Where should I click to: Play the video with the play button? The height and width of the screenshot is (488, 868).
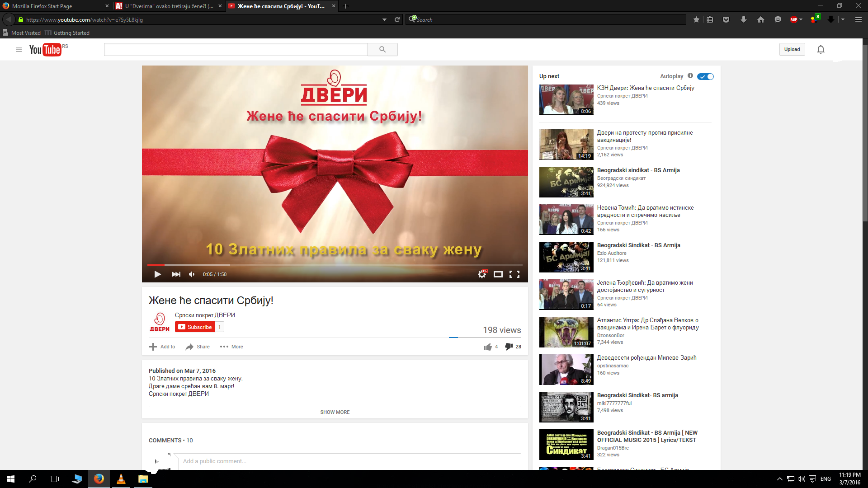(157, 274)
